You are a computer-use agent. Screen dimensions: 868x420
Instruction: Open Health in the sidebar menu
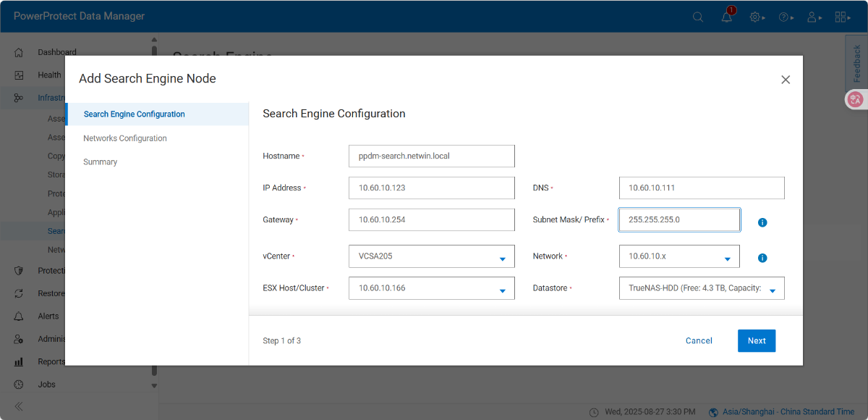point(49,75)
